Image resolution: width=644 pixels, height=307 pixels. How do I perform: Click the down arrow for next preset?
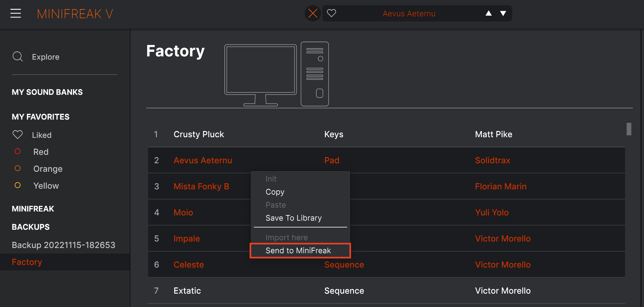pos(503,13)
